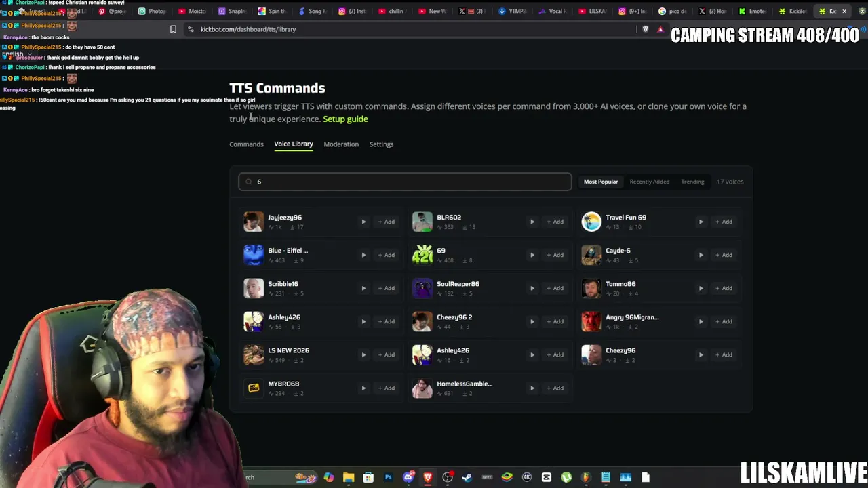Open the Moderation tab

click(x=341, y=144)
